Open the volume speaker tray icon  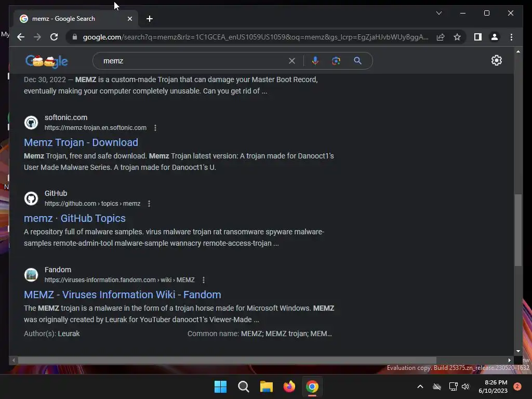tap(465, 387)
